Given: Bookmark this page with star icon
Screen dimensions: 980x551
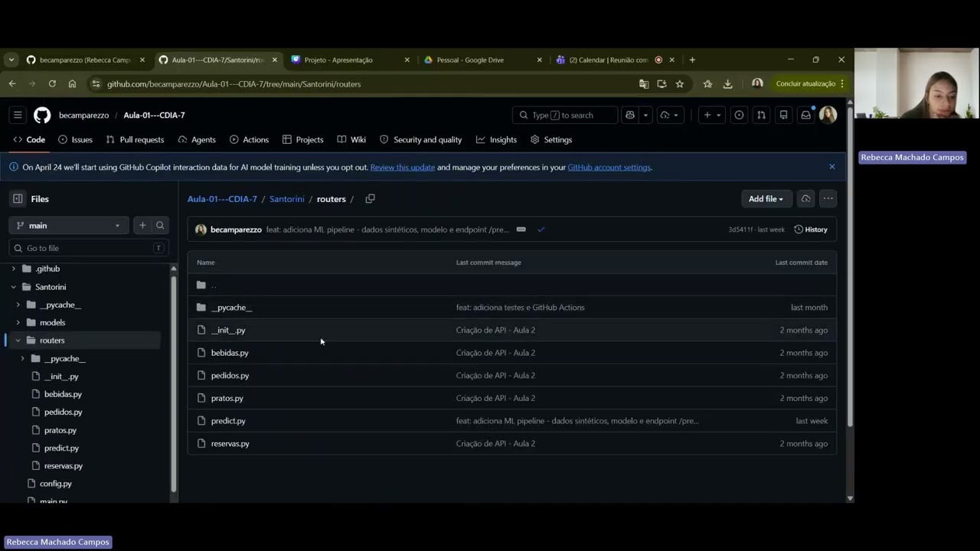Looking at the screenshot, I should click(679, 83).
